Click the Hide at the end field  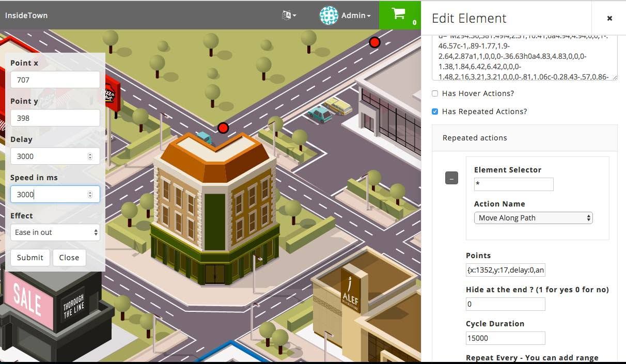point(506,304)
